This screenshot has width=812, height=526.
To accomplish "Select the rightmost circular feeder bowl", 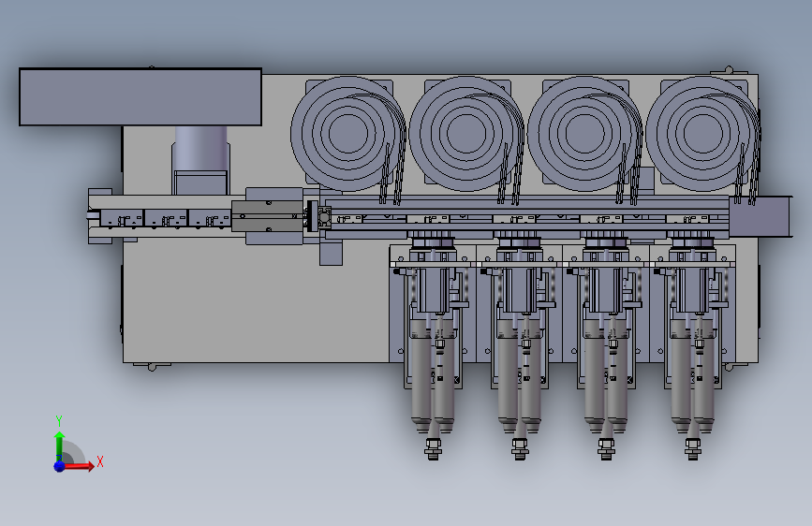I will [702, 134].
